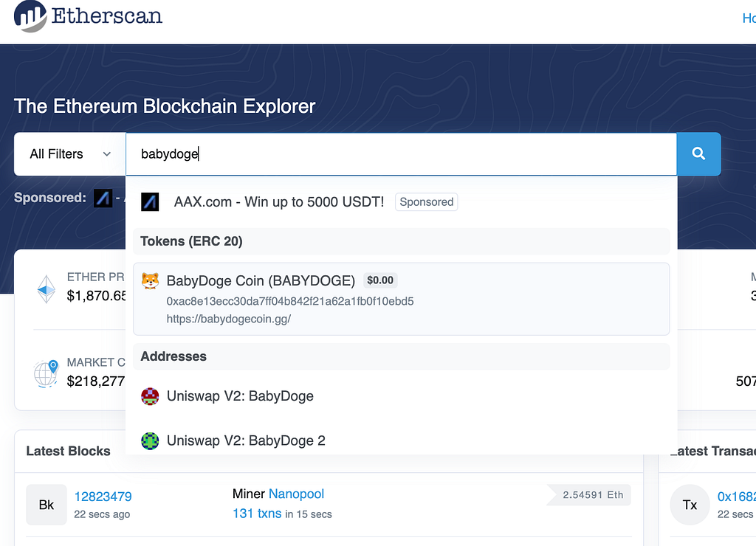Click the Sponsored badge next to AAX.com

tap(426, 202)
